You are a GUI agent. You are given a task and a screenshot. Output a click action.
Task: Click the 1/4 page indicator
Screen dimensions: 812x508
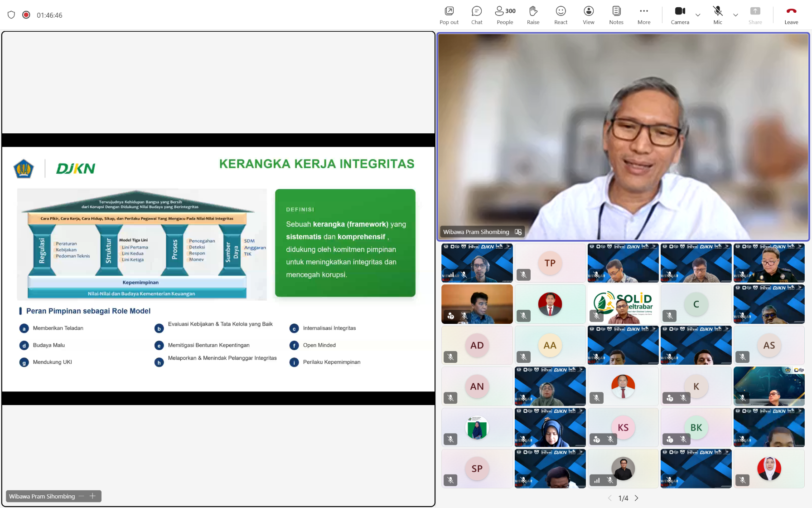623,498
